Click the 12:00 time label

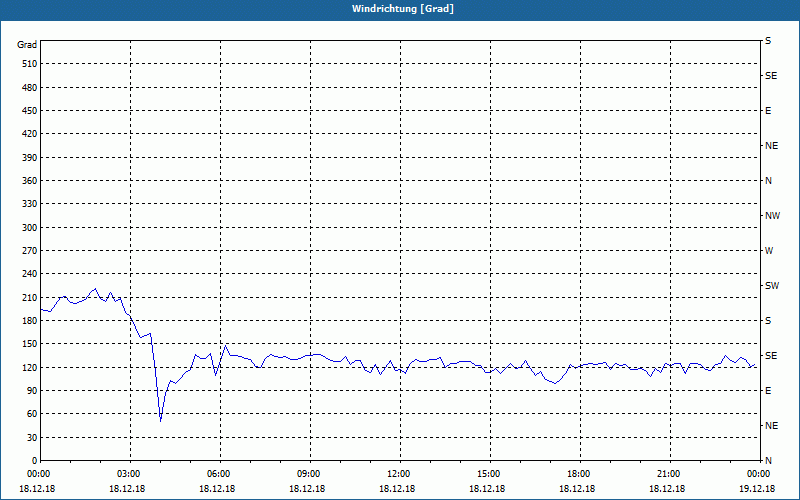point(399,474)
